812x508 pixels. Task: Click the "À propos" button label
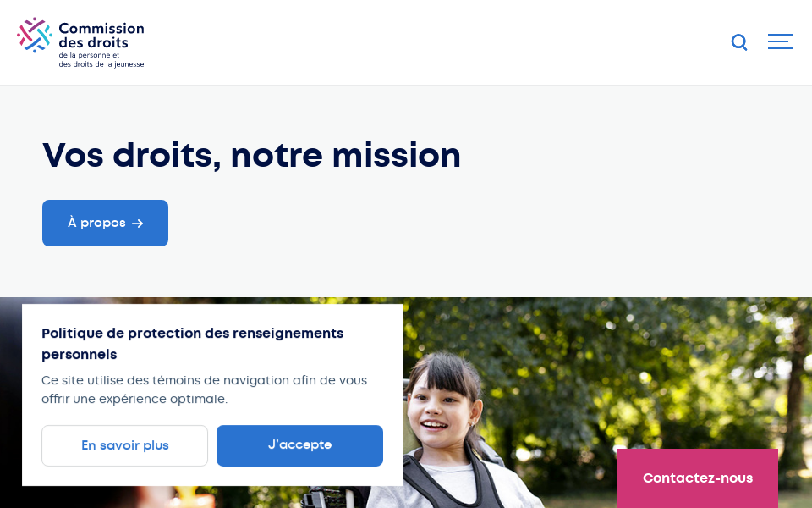pyautogui.click(x=96, y=223)
